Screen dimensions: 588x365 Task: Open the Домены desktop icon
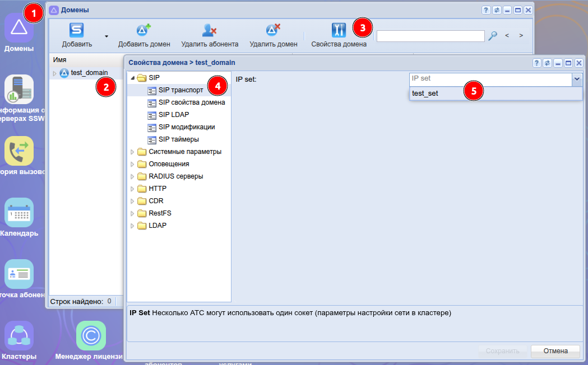pyautogui.click(x=18, y=28)
